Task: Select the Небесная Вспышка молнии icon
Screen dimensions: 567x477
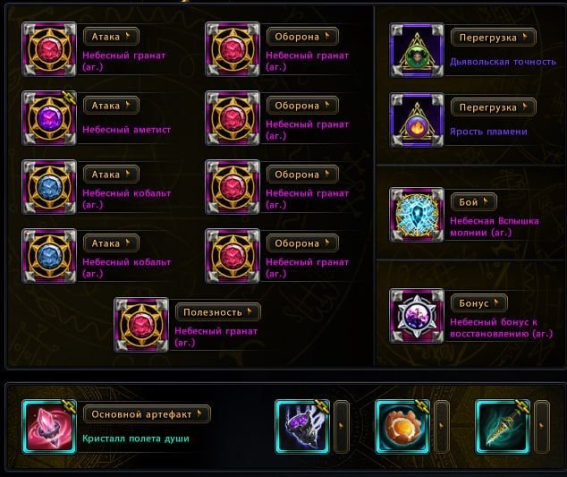Action: [417, 214]
